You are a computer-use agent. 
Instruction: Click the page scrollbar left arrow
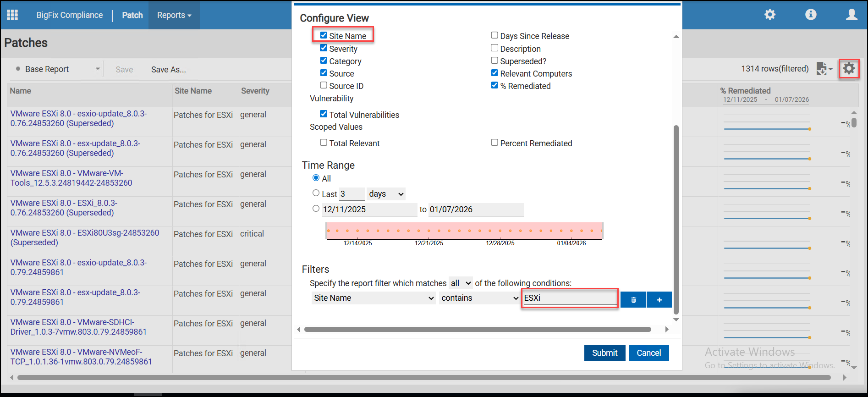point(12,378)
